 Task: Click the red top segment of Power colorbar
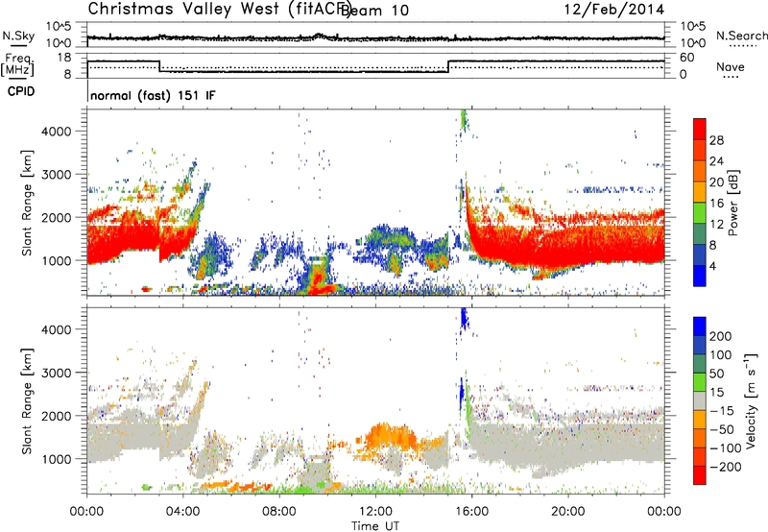click(700, 129)
